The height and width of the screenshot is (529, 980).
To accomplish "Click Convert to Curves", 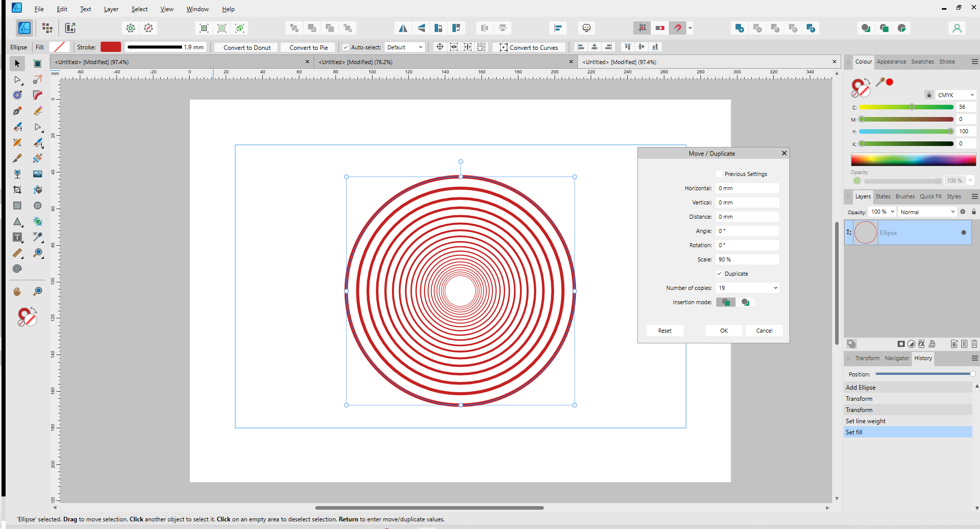I will [x=529, y=47].
